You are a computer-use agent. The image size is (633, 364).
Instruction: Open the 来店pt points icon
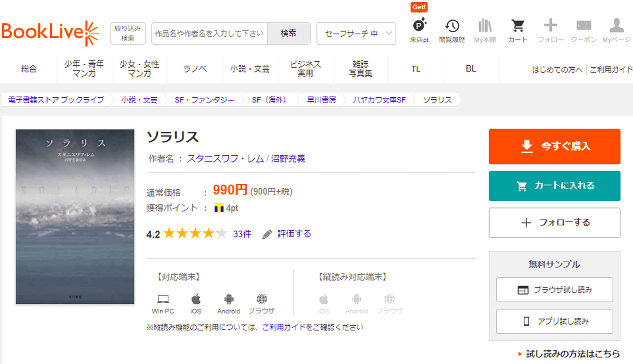(x=419, y=27)
